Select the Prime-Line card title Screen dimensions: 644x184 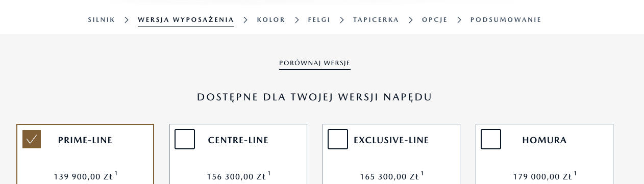85,140
